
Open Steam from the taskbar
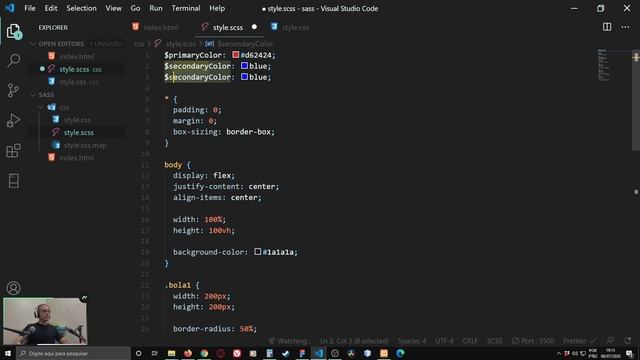286,353
